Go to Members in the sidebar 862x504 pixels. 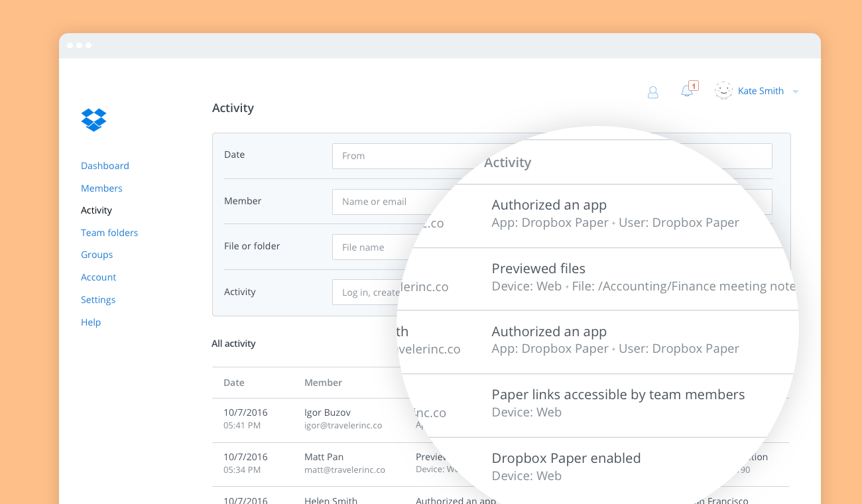(101, 188)
